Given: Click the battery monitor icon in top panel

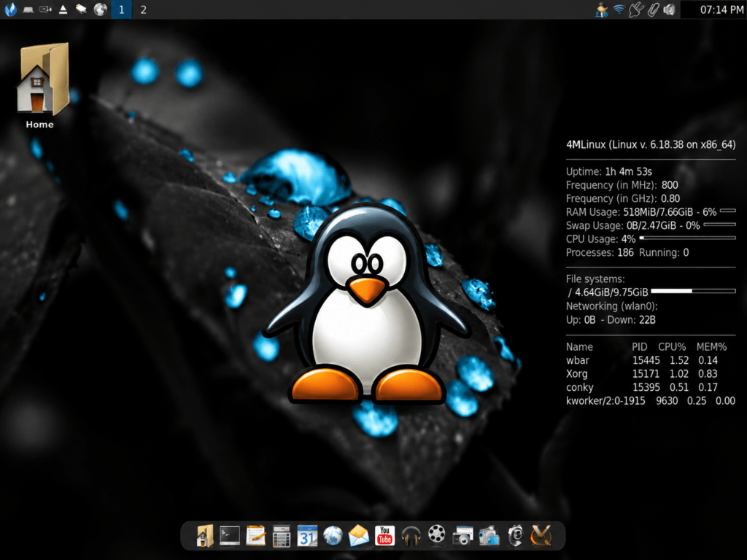Looking at the screenshot, I should [x=46, y=9].
